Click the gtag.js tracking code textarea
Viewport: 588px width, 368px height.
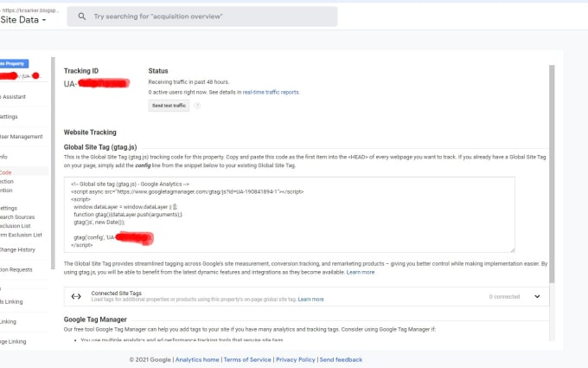[289, 215]
